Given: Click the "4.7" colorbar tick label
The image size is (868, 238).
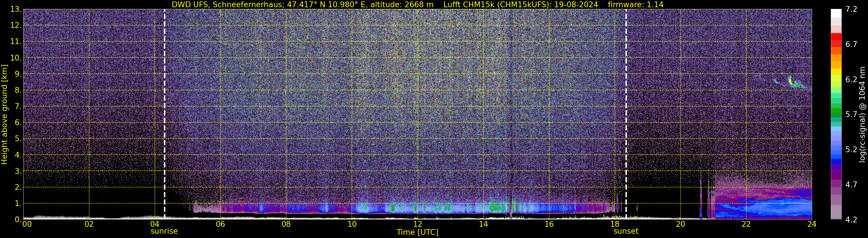Looking at the screenshot, I should tap(852, 184).
